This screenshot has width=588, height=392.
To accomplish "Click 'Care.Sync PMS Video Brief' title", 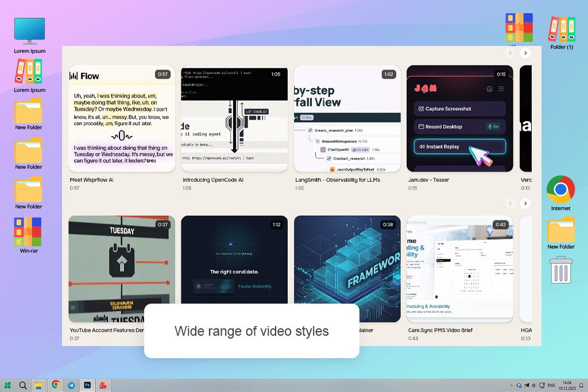I will (x=440, y=330).
